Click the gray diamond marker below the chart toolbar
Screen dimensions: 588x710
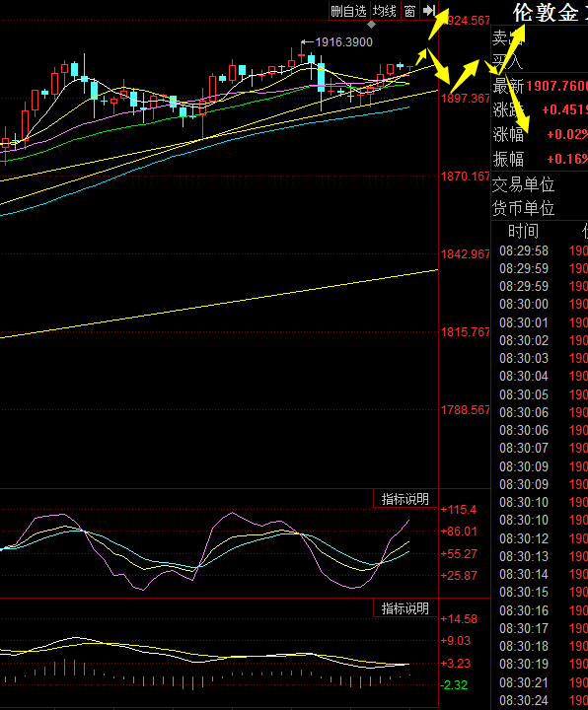pos(371,25)
